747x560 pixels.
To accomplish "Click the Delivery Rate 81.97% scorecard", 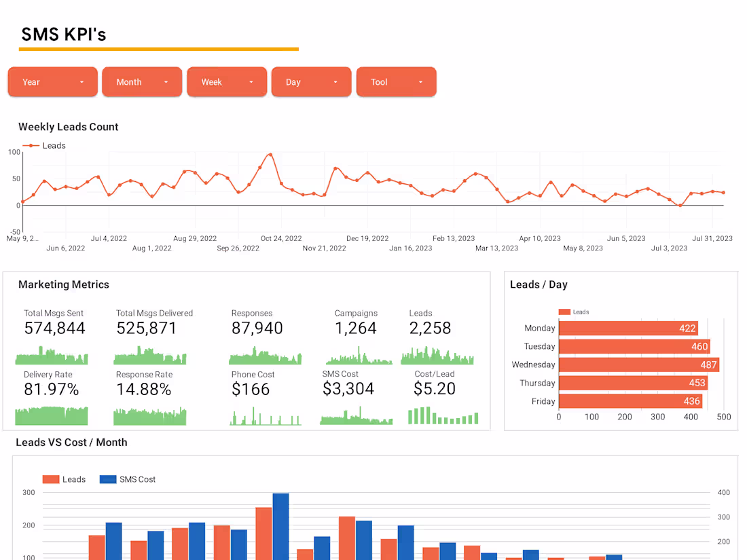I will [x=52, y=384].
